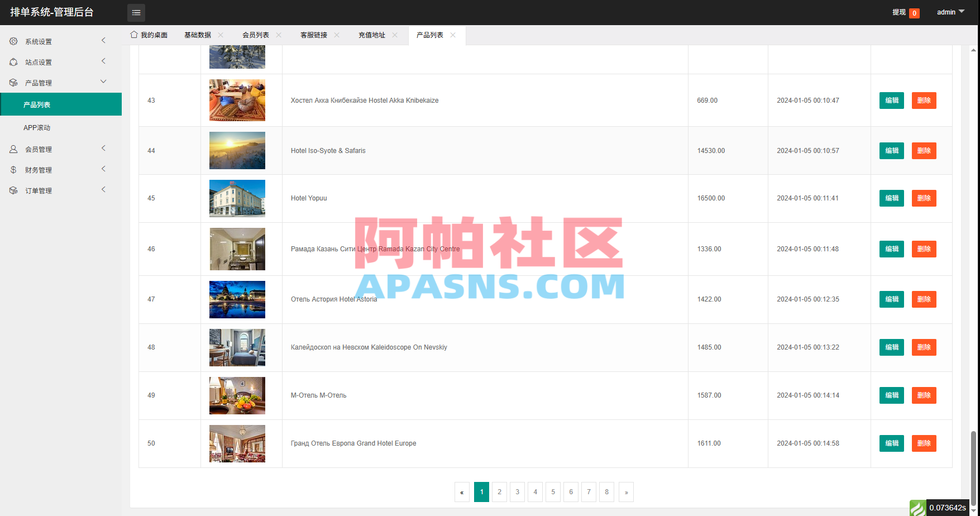Click the home icon on 我的桌面 tab
This screenshot has width=980, height=516.
point(134,35)
